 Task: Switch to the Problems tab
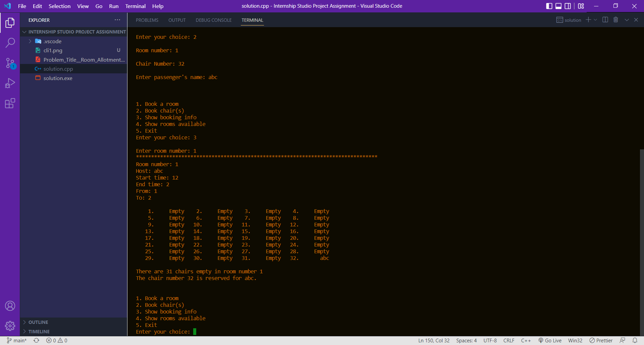[147, 20]
